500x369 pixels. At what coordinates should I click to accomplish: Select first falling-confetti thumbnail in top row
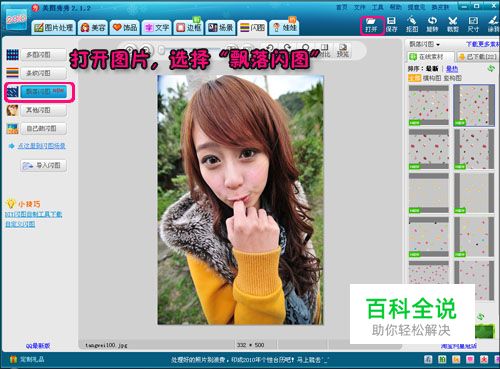(x=429, y=105)
